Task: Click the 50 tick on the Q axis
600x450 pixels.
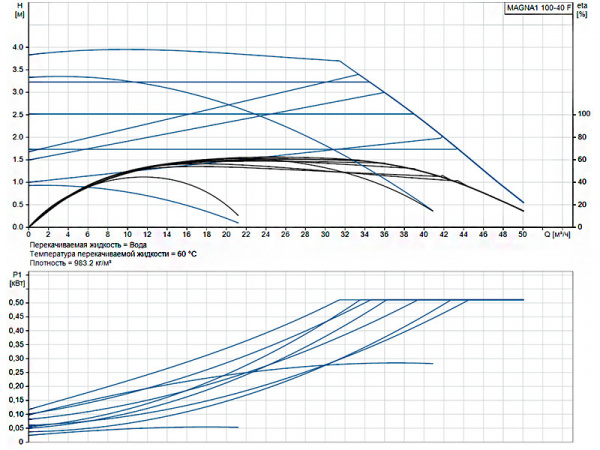Action: [523, 235]
